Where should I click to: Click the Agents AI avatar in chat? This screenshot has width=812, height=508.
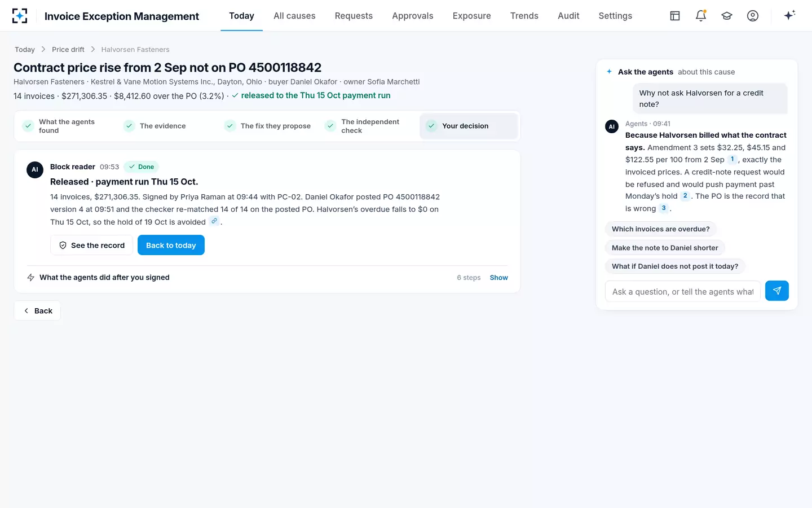click(x=612, y=126)
